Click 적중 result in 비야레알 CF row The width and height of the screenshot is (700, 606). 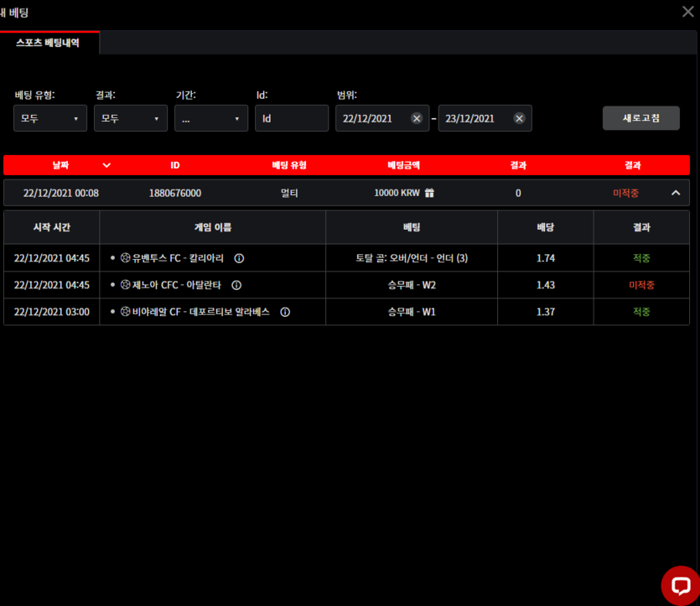641,312
